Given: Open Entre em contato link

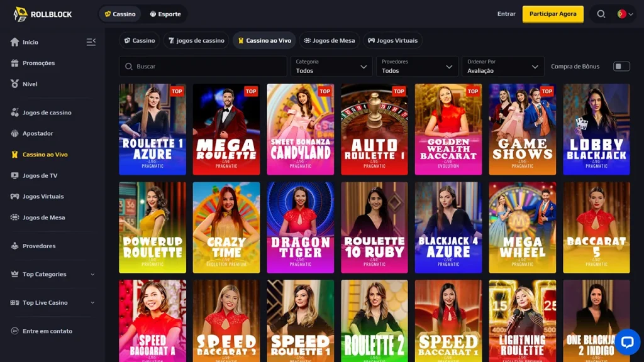Looking at the screenshot, I should click(47, 331).
